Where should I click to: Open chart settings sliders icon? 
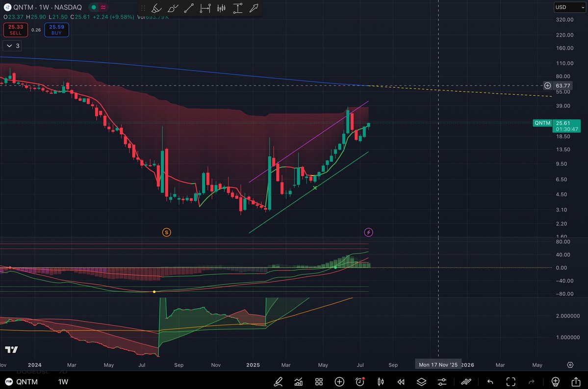tap(442, 382)
